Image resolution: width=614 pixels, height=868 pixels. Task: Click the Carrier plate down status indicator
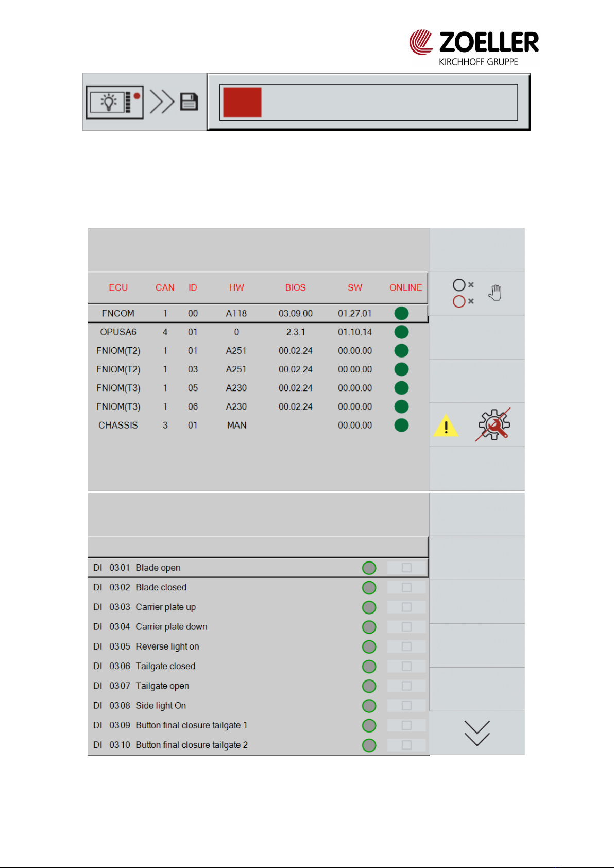(x=369, y=627)
